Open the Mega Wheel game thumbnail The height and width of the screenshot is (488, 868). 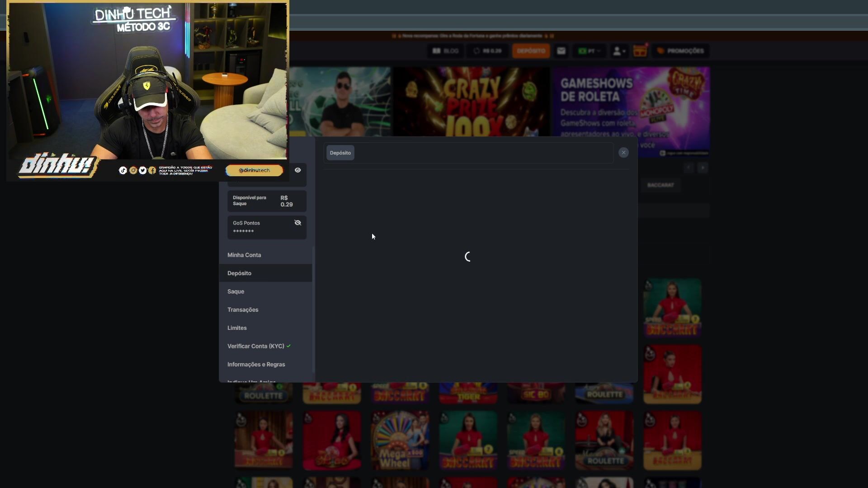pyautogui.click(x=400, y=441)
